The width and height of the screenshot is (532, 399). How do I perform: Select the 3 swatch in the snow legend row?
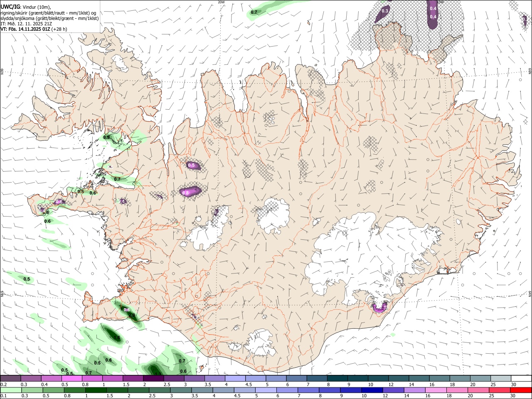tap(194, 379)
